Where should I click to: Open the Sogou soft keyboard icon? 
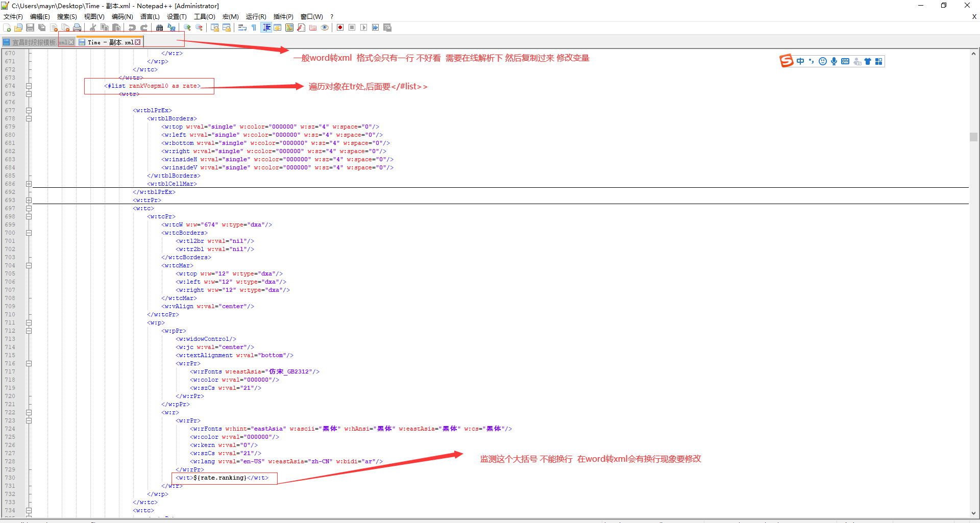click(845, 61)
